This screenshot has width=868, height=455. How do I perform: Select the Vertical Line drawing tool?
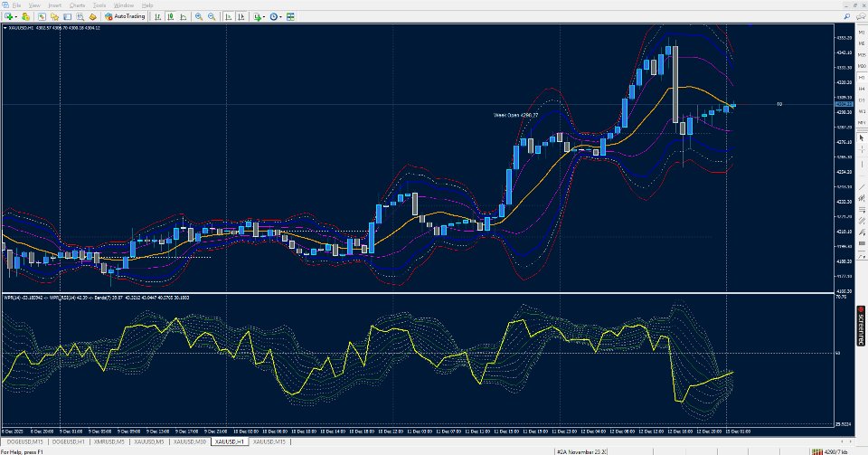point(862,165)
